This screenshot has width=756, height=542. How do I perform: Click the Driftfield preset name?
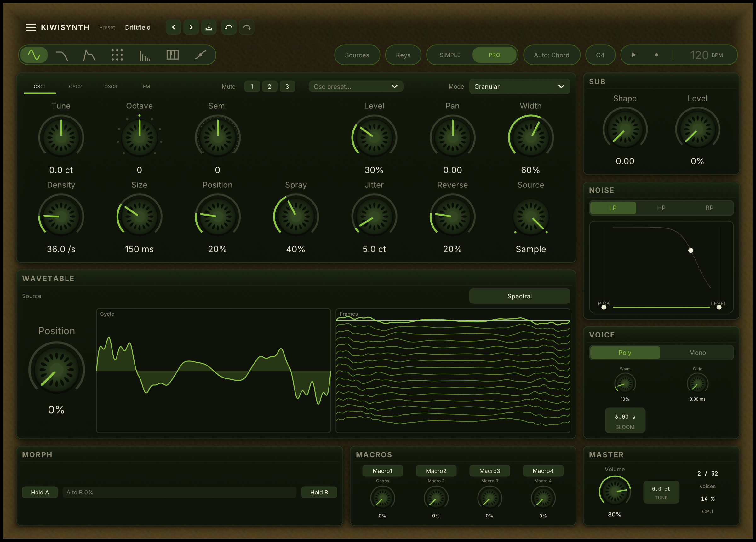click(138, 27)
